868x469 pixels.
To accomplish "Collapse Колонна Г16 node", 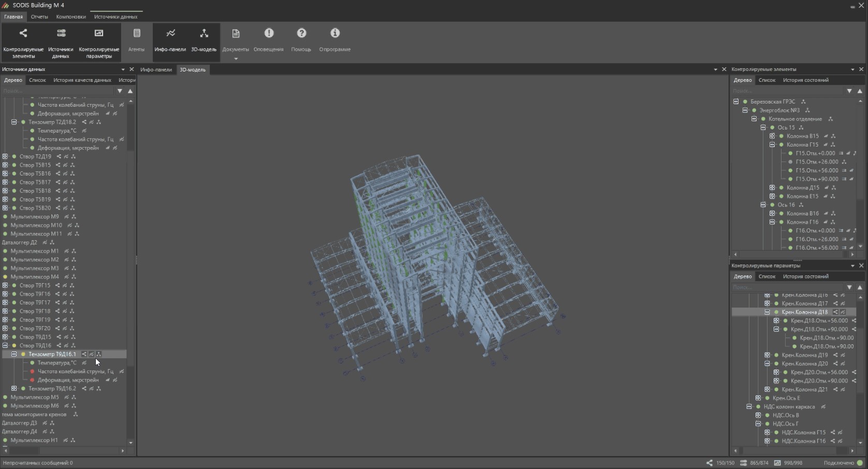I will coord(772,222).
